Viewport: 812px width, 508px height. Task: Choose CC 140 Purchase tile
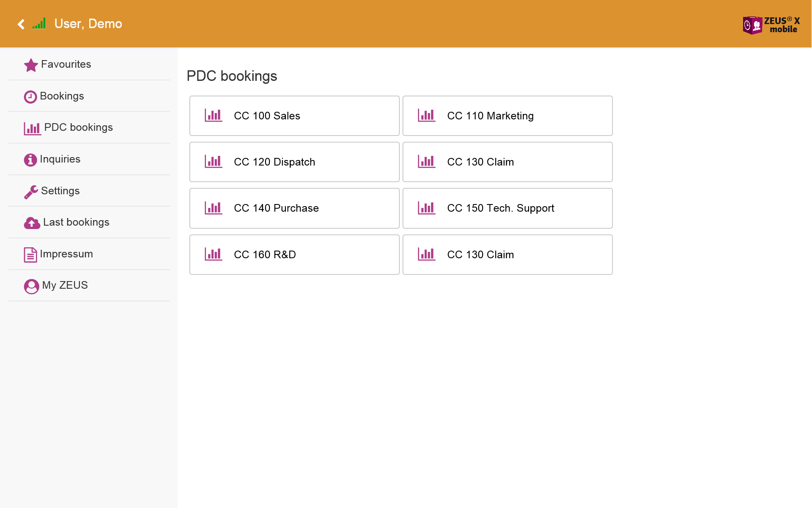click(x=294, y=208)
